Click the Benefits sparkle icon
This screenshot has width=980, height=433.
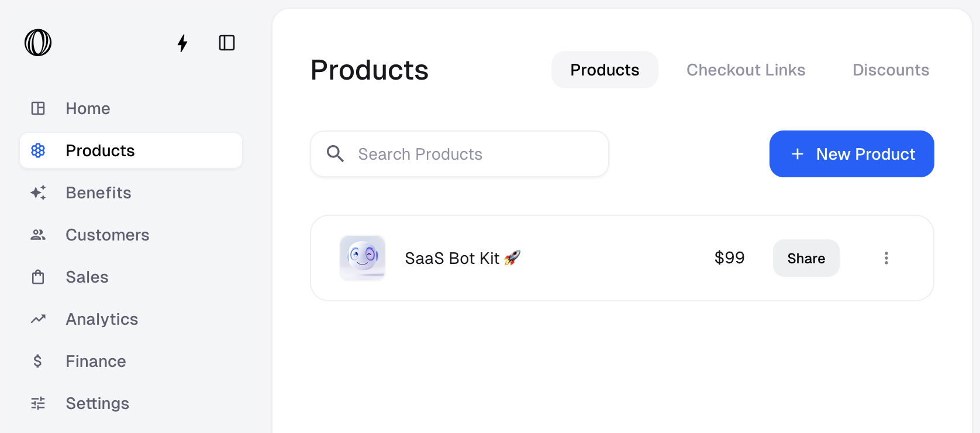38,193
